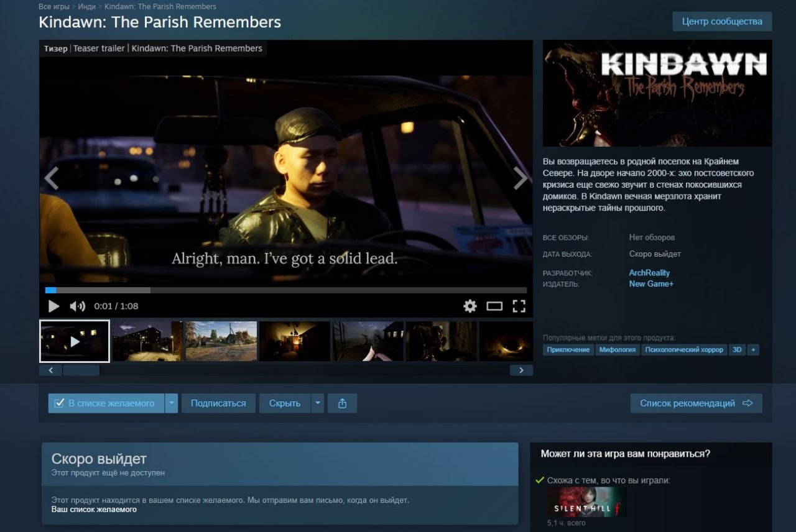
Task: Select the dark tunnel screenshot thumbnail
Action: [506, 341]
